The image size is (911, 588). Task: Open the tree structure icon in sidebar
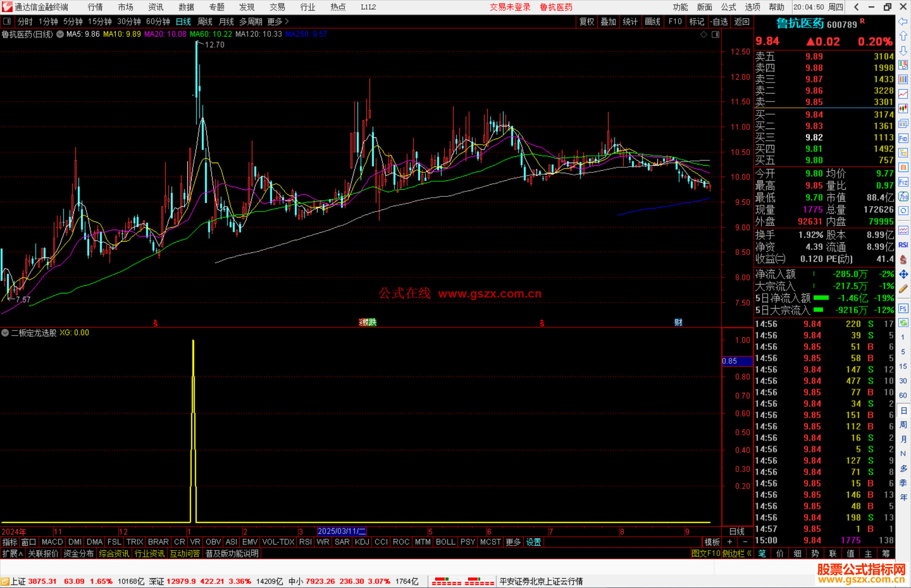coord(903,153)
